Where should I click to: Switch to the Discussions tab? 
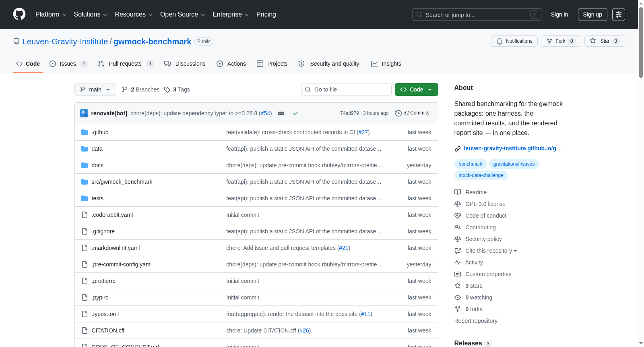(185, 64)
